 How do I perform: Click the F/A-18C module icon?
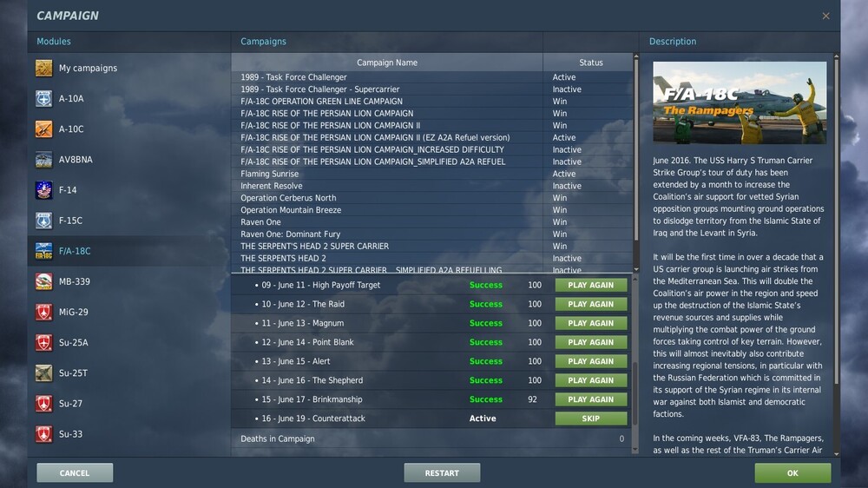(x=43, y=251)
